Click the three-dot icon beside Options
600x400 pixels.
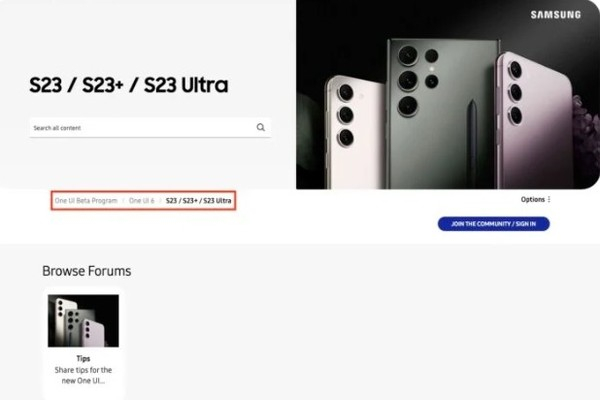click(549, 199)
